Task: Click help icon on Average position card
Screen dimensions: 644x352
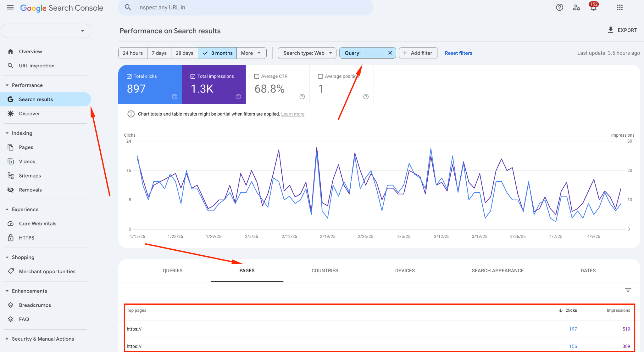Action: click(366, 97)
